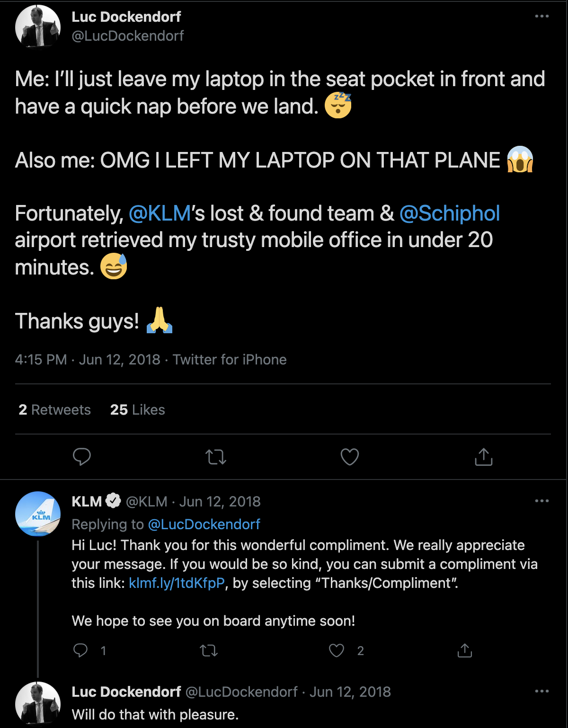View the 25 Likes list
The height and width of the screenshot is (728, 568).
coord(137,409)
